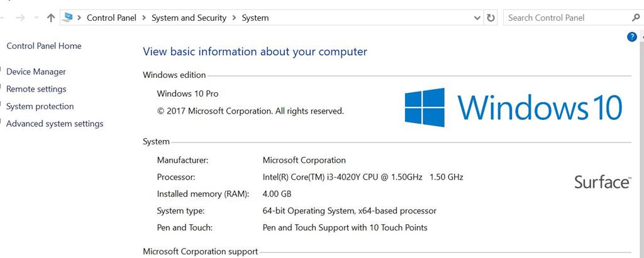Image resolution: width=644 pixels, height=258 pixels.
Task: Refresh the System page
Action: pyautogui.click(x=491, y=18)
